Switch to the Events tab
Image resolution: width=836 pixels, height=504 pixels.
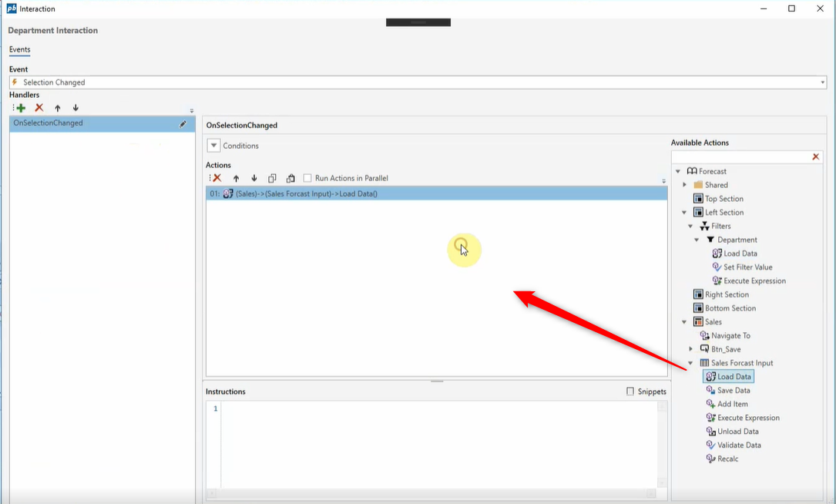[19, 49]
